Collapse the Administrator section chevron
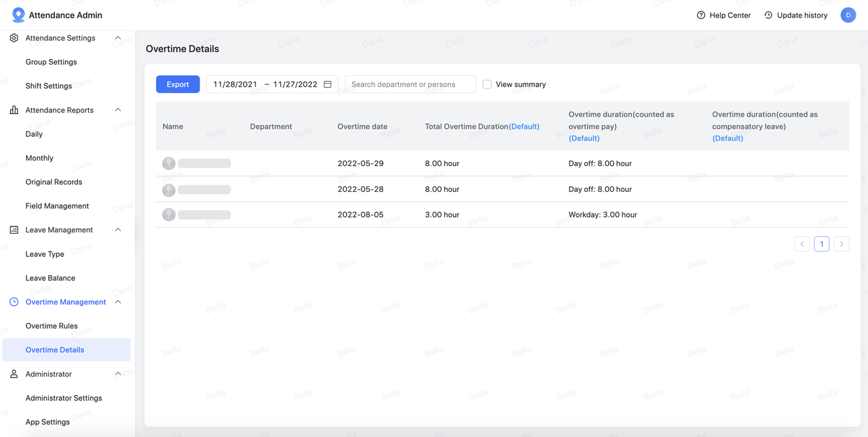Viewport: 868px width, 437px height. (118, 374)
